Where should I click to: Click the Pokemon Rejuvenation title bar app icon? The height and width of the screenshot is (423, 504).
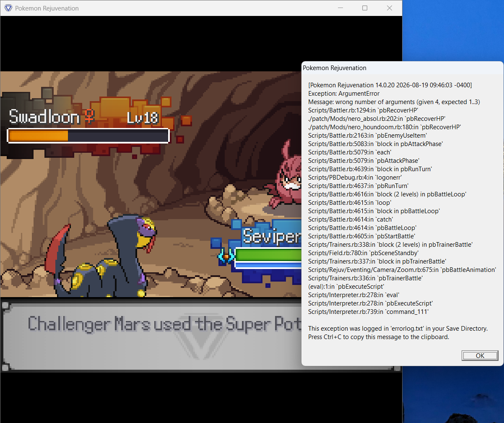pos(8,8)
